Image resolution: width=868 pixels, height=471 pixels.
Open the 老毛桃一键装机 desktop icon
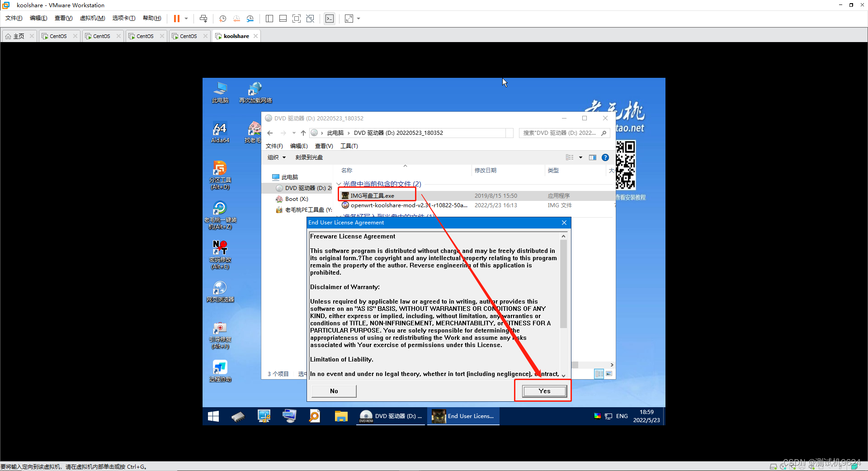click(x=220, y=215)
